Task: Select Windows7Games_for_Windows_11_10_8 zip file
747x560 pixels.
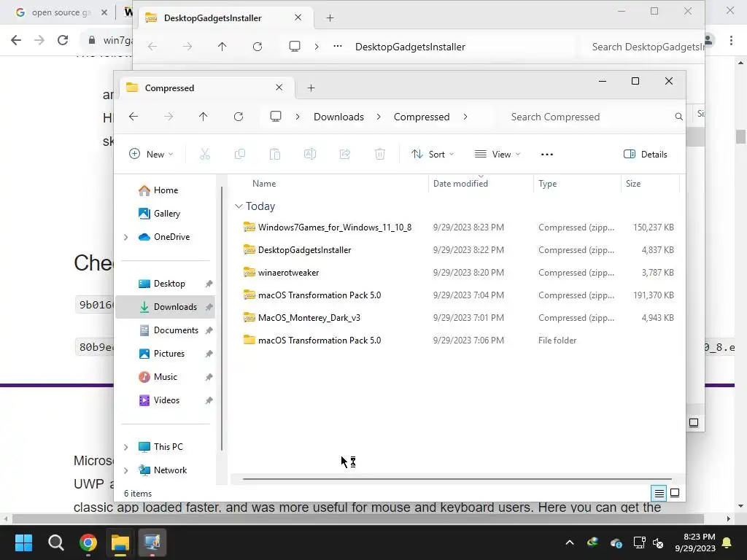Action: tap(334, 227)
